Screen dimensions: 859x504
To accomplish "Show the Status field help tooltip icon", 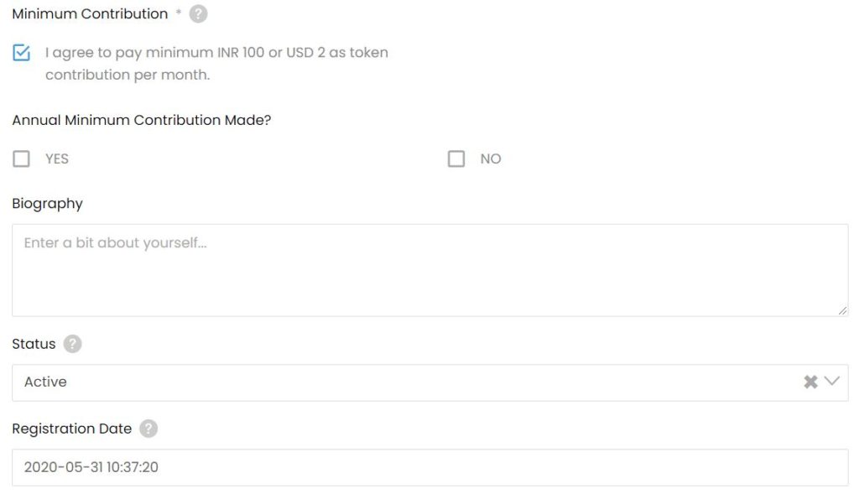I will click(x=72, y=344).
